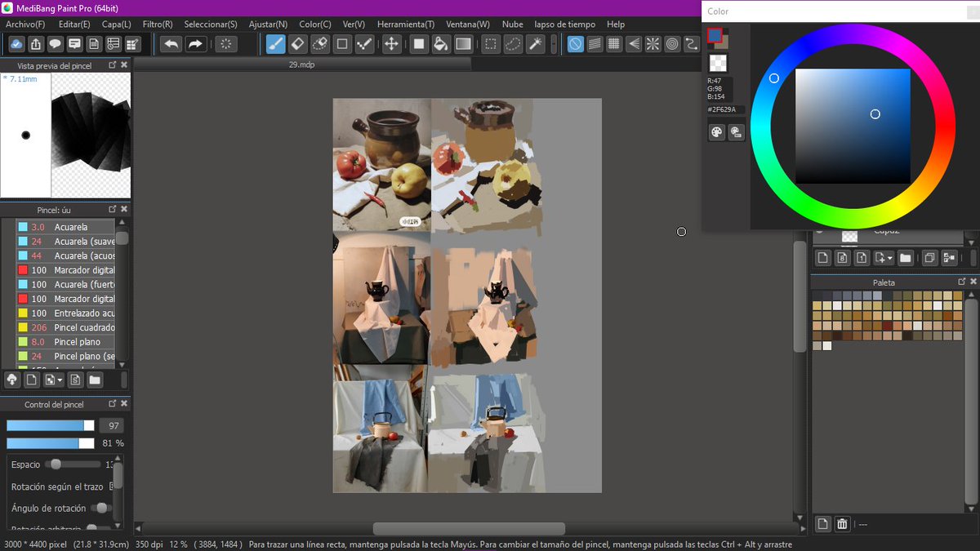Image resolution: width=980 pixels, height=551 pixels.
Task: Add a new layer in layers panel
Action: pos(823,258)
